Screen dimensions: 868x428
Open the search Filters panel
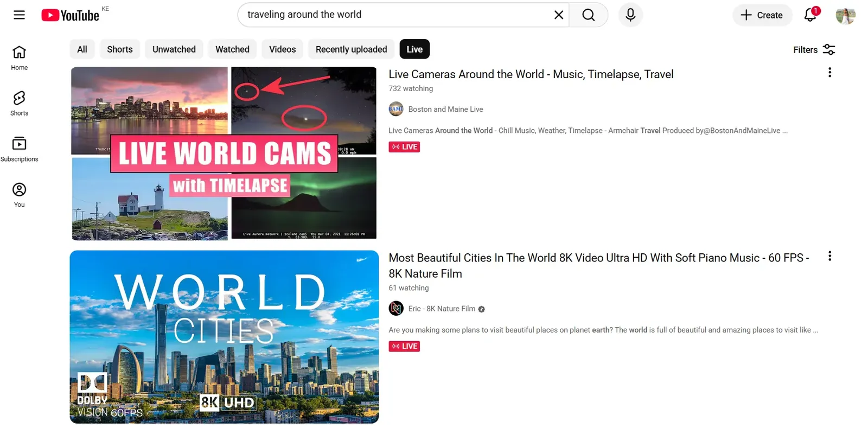coord(814,50)
